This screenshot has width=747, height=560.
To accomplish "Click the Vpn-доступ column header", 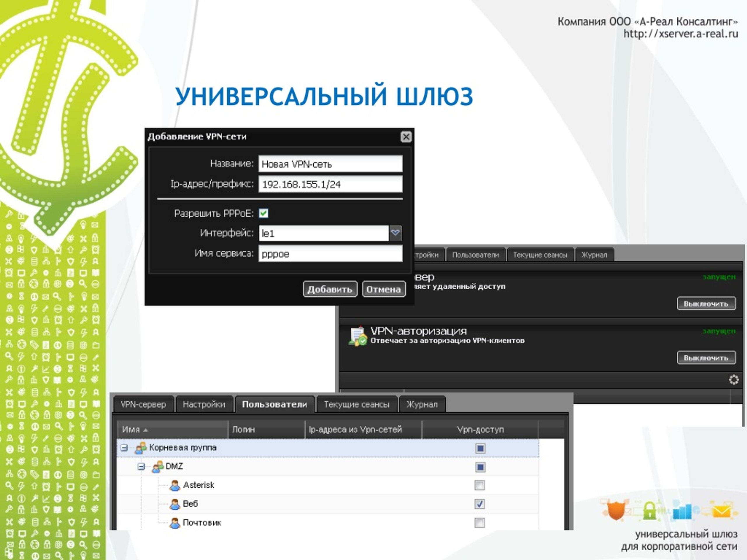I will point(480,429).
